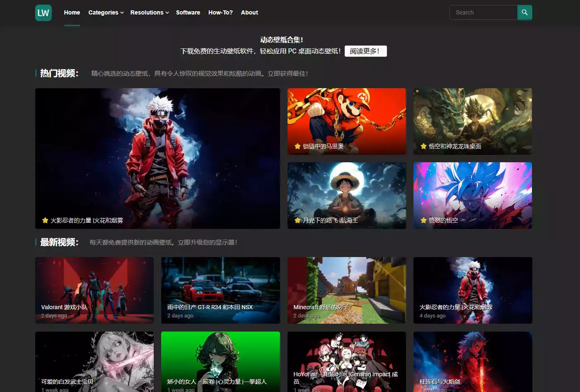Click star icon on 悟空和神龙龙珠桌面 card
Image resolution: width=580 pixels, height=392 pixels.
[x=423, y=146]
